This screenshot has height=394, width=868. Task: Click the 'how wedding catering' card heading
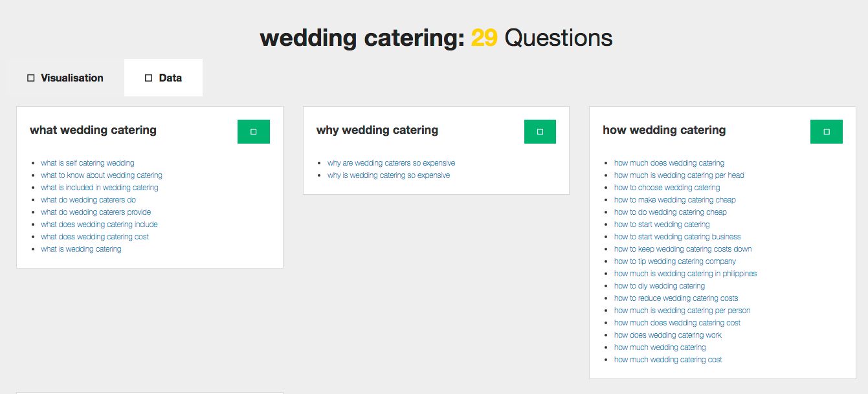tap(664, 130)
